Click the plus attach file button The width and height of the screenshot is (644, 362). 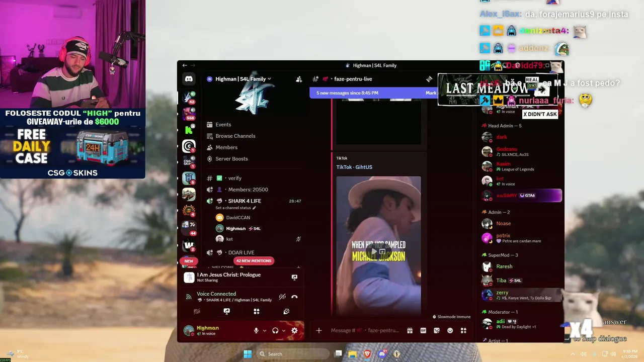point(318,330)
